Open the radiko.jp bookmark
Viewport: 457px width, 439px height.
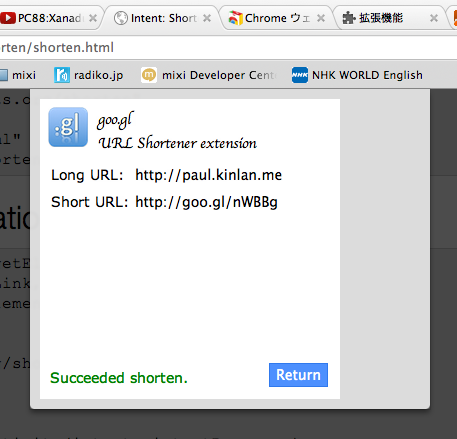(89, 75)
